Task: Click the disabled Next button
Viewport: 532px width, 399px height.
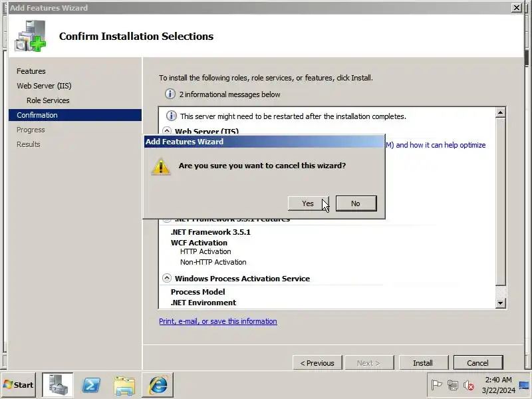Action: pyautogui.click(x=369, y=363)
